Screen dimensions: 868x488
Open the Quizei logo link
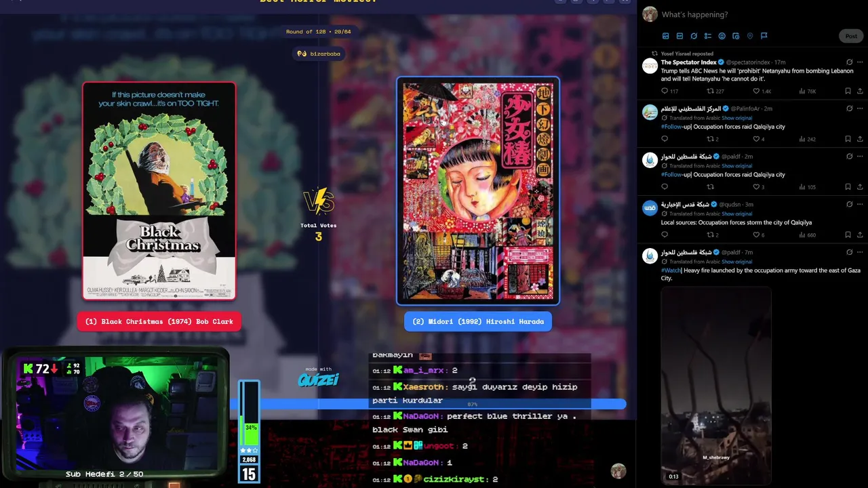[318, 379]
